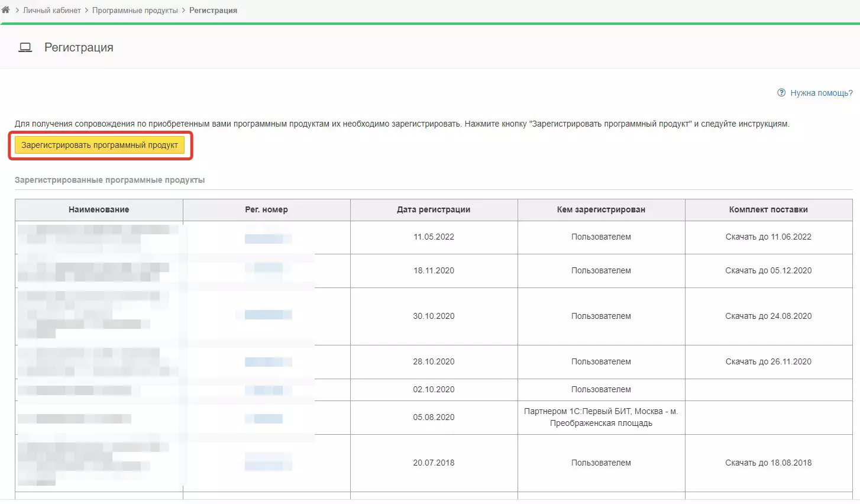Click the date cell 20.07.2018
The image size is (860, 504).
click(x=434, y=463)
